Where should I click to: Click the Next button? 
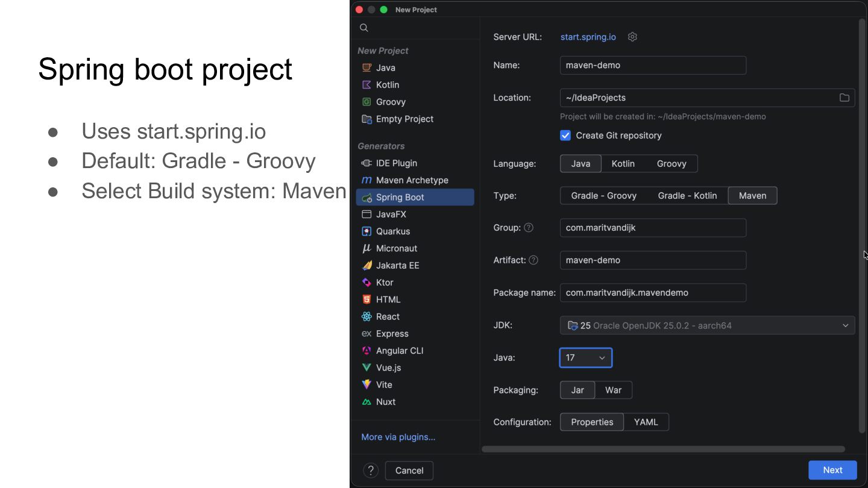(832, 471)
